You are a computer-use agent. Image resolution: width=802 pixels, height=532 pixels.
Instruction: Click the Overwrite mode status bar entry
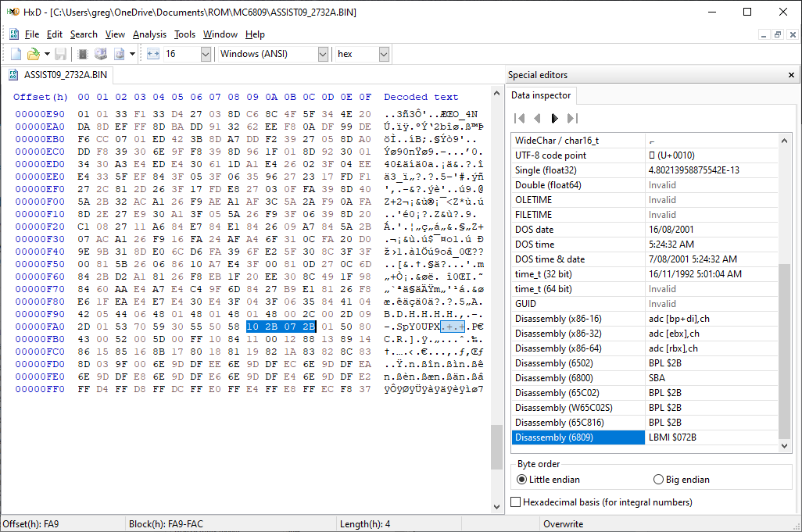pos(563,524)
